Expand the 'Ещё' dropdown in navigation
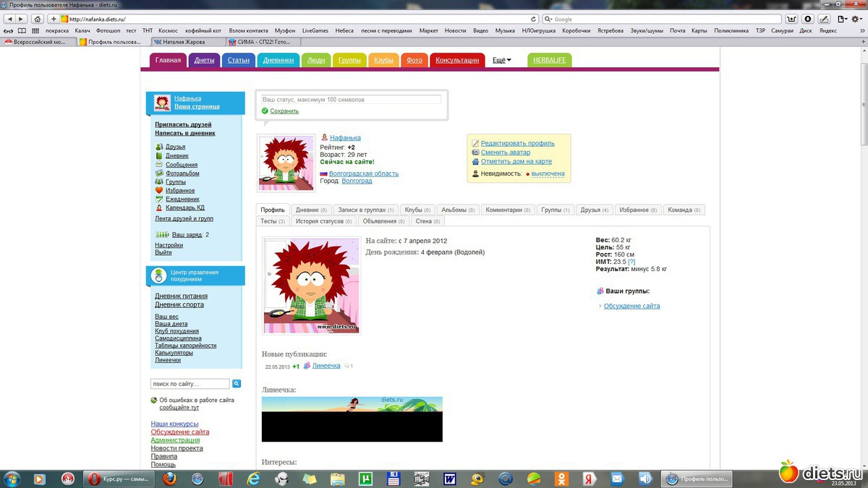The image size is (868, 488). pos(501,61)
